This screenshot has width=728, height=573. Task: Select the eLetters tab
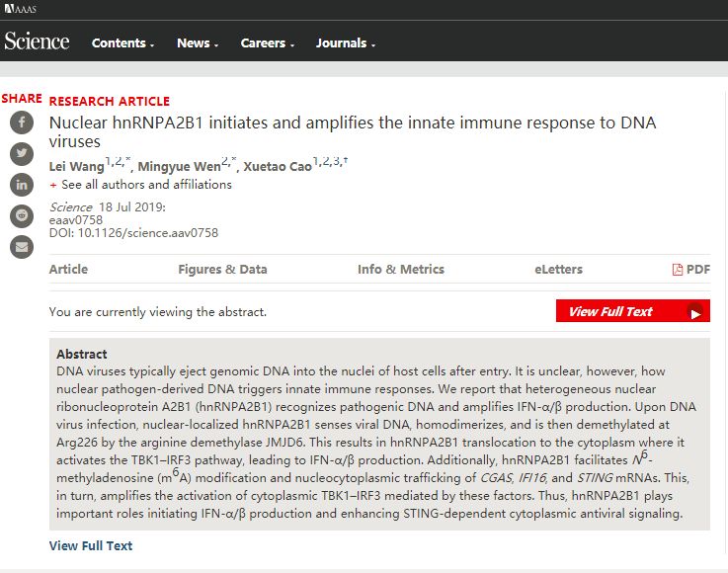point(558,269)
